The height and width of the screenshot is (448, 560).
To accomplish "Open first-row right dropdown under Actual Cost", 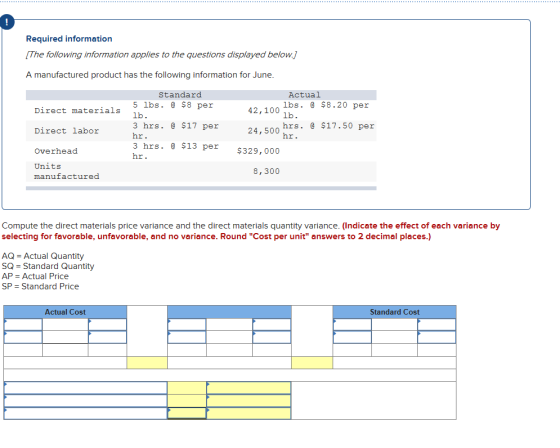I will [108, 324].
